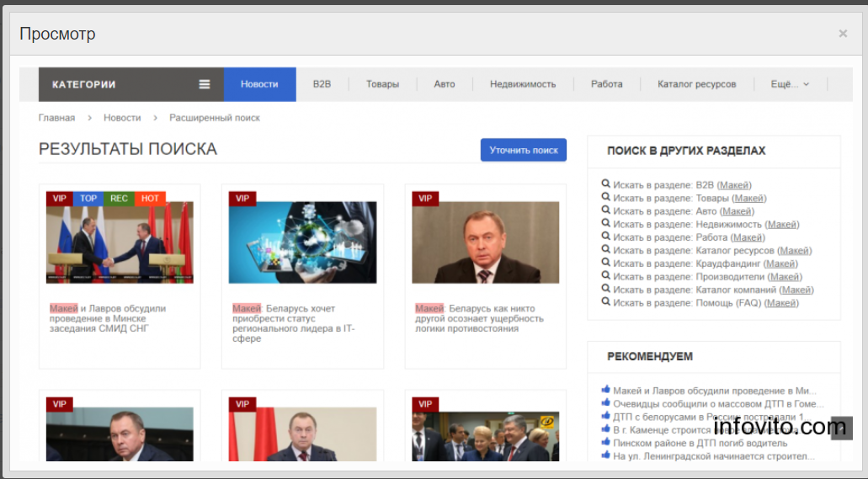Open thumbnail of the globe technology image
The image size is (868, 479).
(x=302, y=242)
